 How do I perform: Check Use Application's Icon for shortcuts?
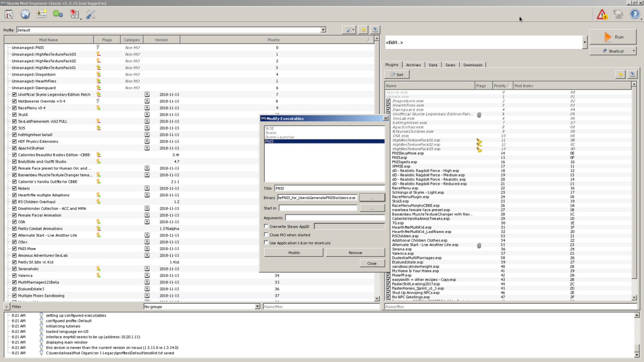(x=266, y=243)
